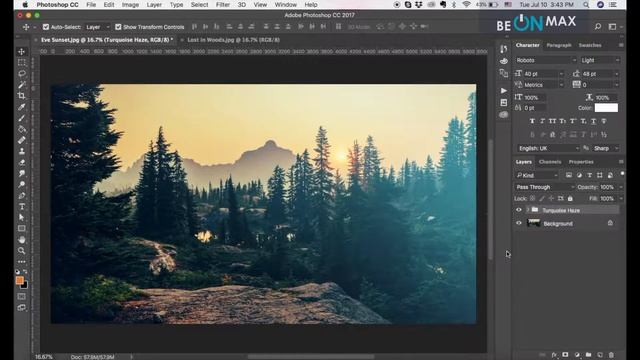The image size is (640, 360).
Task: Open the Auto-Select Layer dropdown
Action: 98,27
